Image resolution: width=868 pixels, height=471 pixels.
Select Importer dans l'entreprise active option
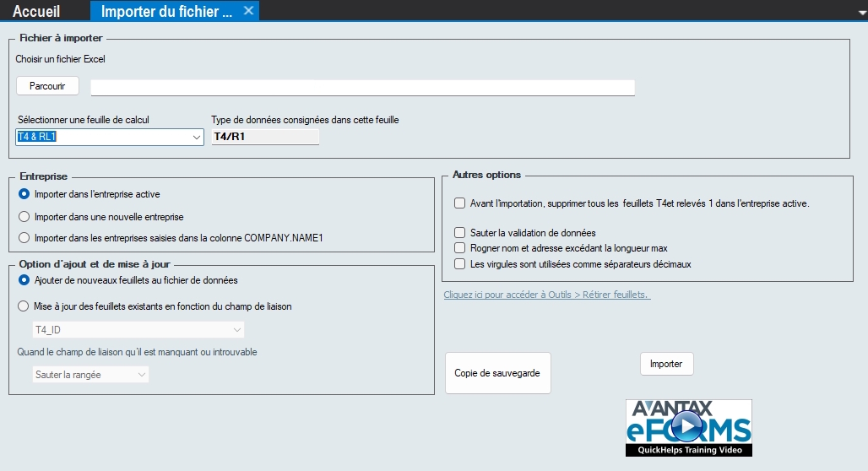coord(24,194)
